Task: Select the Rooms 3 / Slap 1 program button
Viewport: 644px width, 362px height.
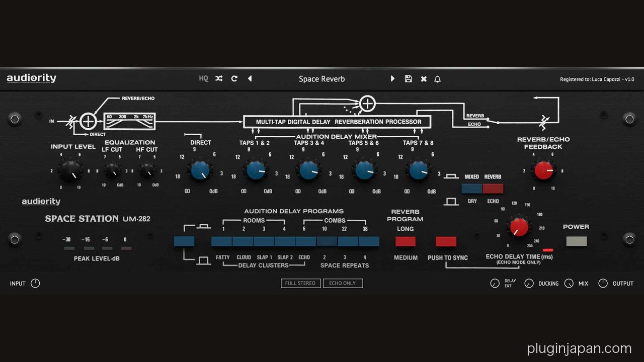Action: point(264,241)
